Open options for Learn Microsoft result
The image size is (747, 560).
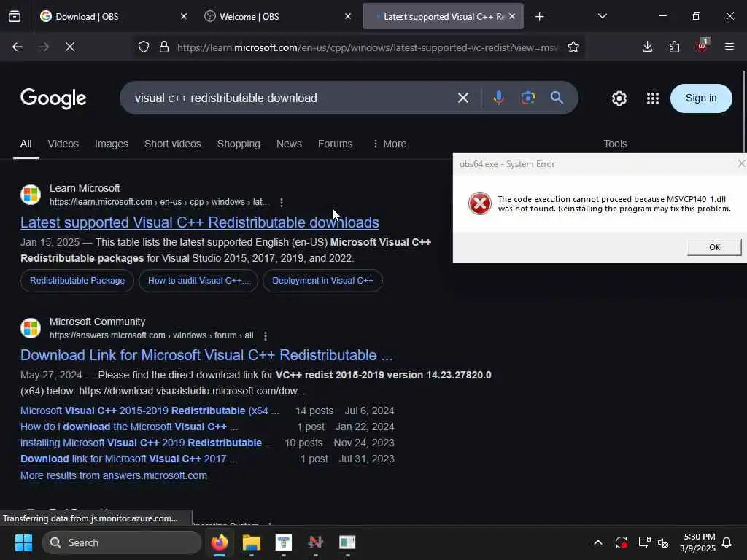[282, 203]
